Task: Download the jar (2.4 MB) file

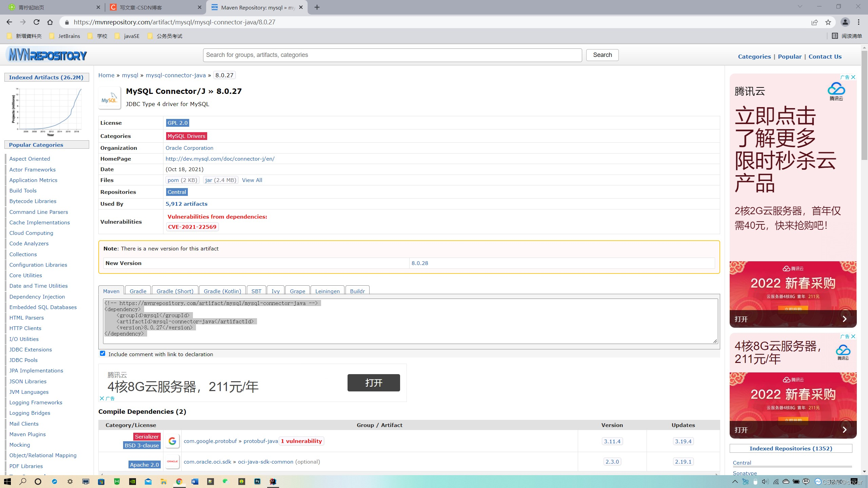Action: point(220,180)
